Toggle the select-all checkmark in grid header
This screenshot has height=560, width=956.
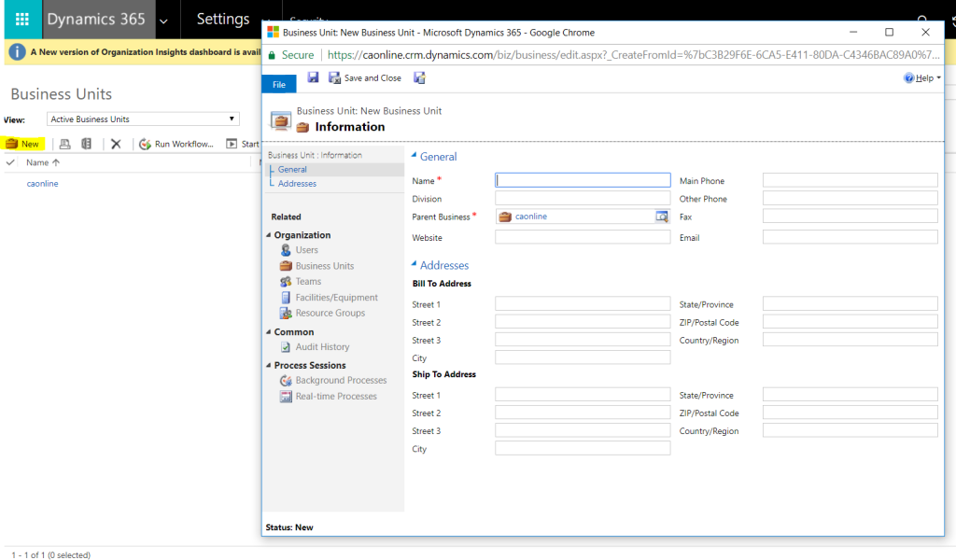[10, 162]
